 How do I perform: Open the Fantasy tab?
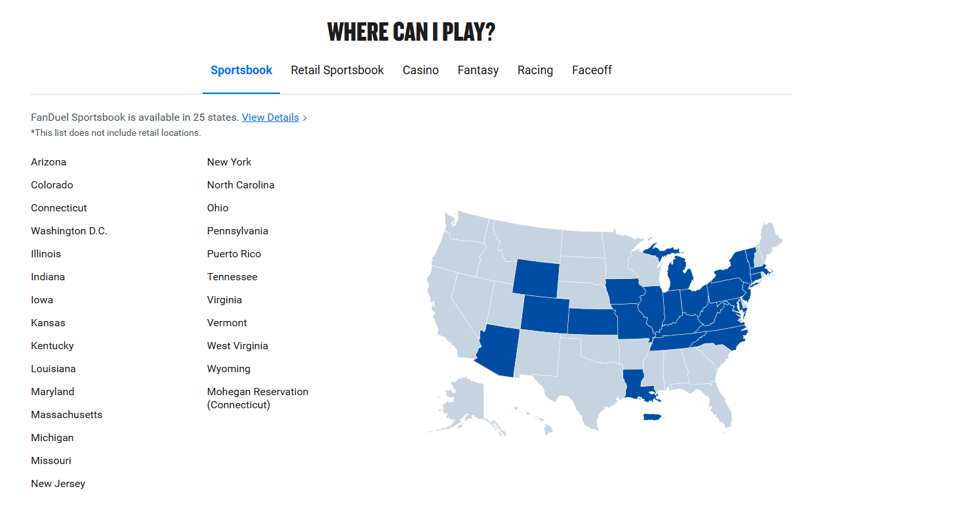[x=478, y=70]
